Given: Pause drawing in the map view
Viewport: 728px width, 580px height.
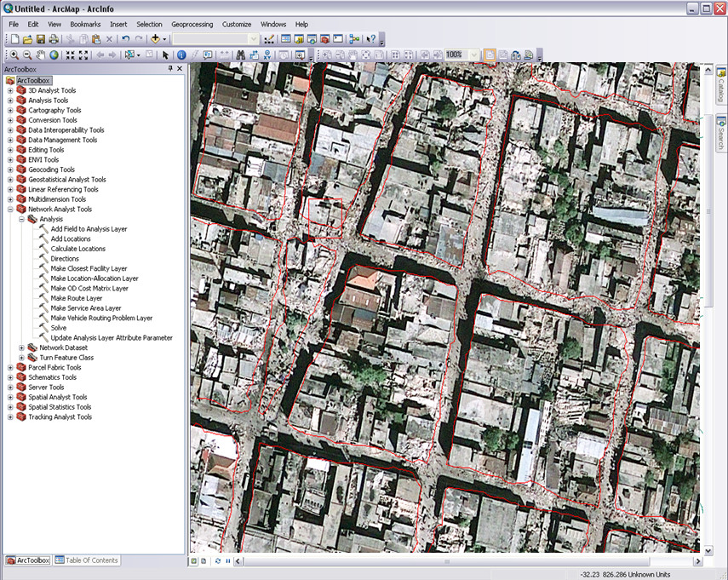Looking at the screenshot, I should point(228,561).
